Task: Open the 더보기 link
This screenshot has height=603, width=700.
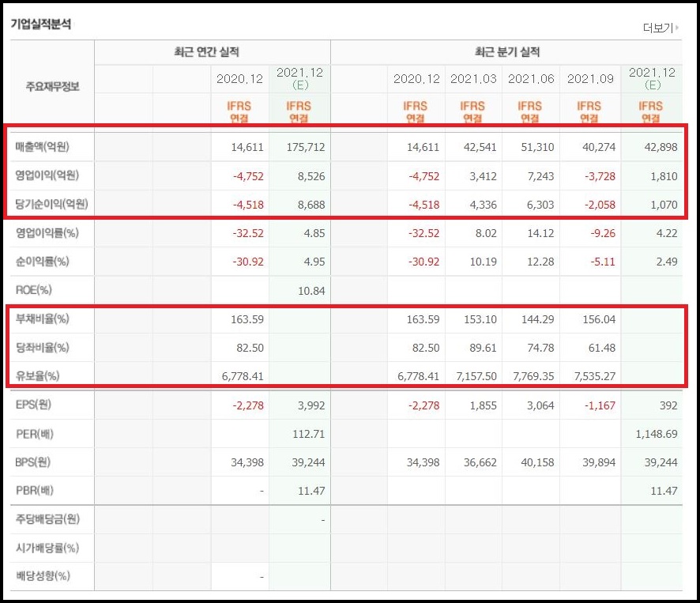Action: [x=660, y=28]
